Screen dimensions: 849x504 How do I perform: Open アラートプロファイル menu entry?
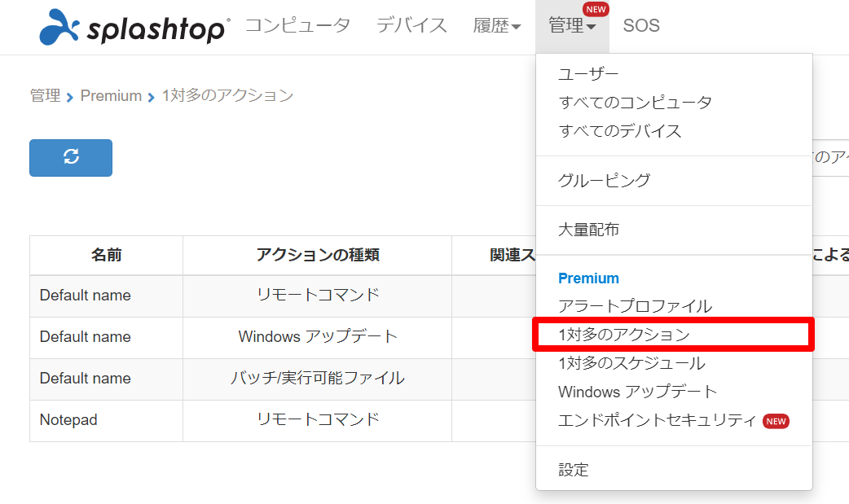pyautogui.click(x=636, y=306)
